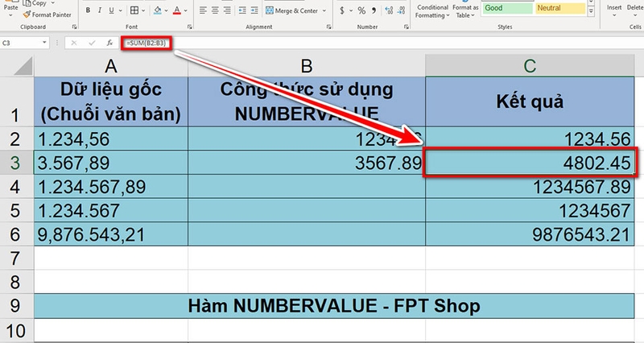Open Insert Function fx dialog
Viewport: 644px width, 343px height.
pyautogui.click(x=109, y=43)
